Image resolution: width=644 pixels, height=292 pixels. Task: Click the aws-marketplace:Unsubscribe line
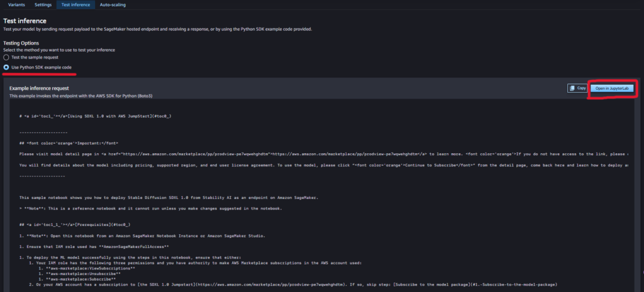point(79,274)
